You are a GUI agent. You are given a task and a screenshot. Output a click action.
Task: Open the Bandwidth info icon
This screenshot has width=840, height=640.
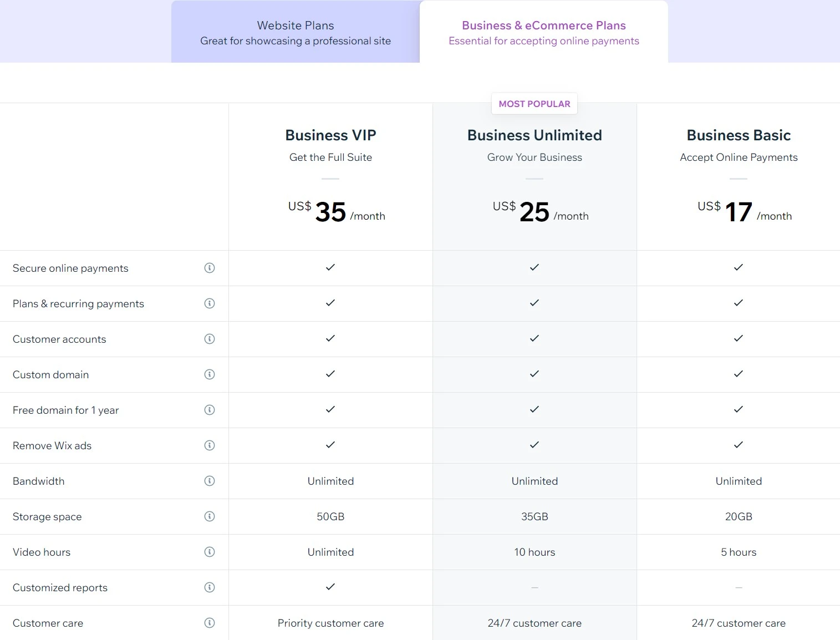(x=210, y=481)
